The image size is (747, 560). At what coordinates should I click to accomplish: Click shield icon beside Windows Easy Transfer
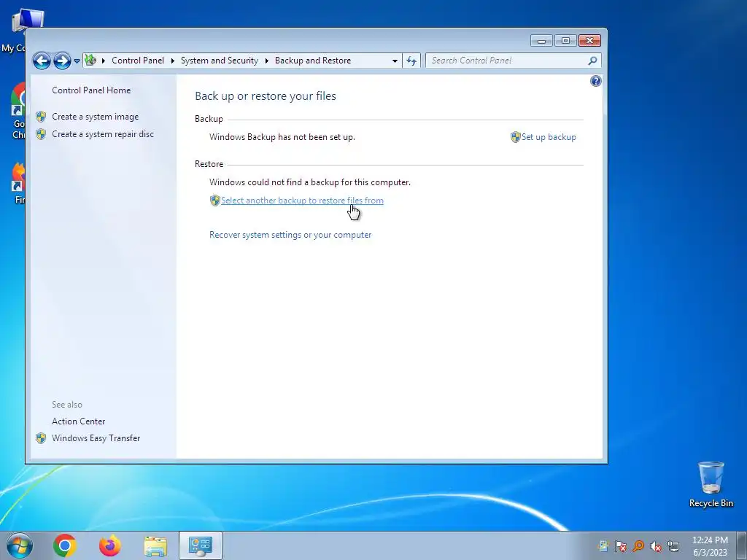[x=41, y=438]
